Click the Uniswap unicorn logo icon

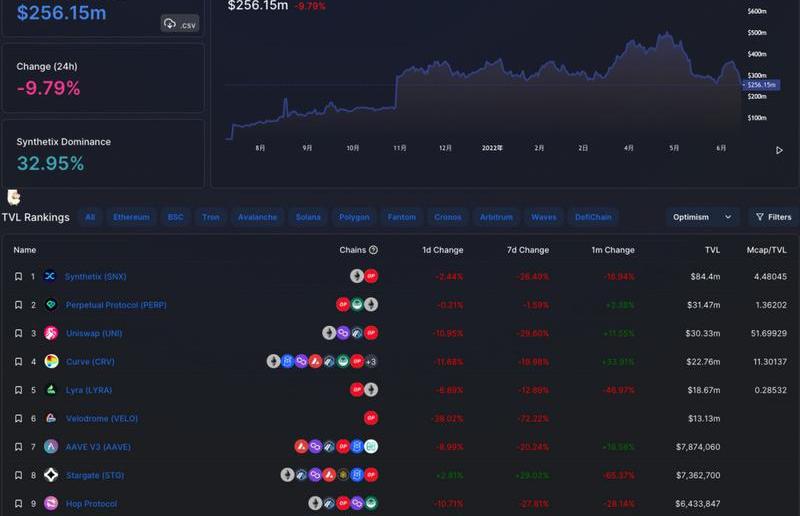pos(51,333)
